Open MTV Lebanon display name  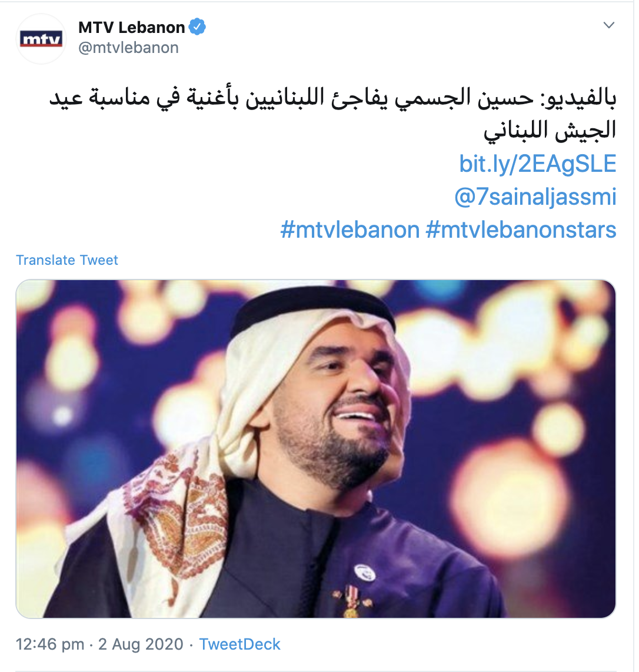tap(132, 28)
